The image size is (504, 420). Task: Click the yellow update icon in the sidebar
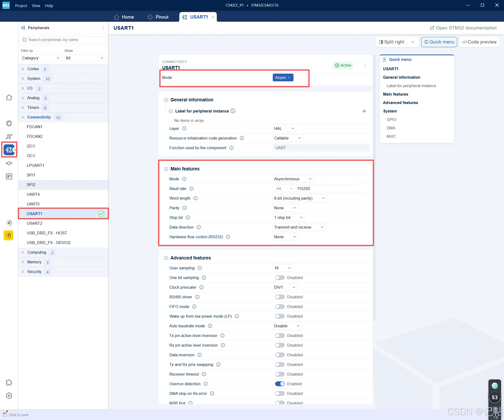[8, 235]
